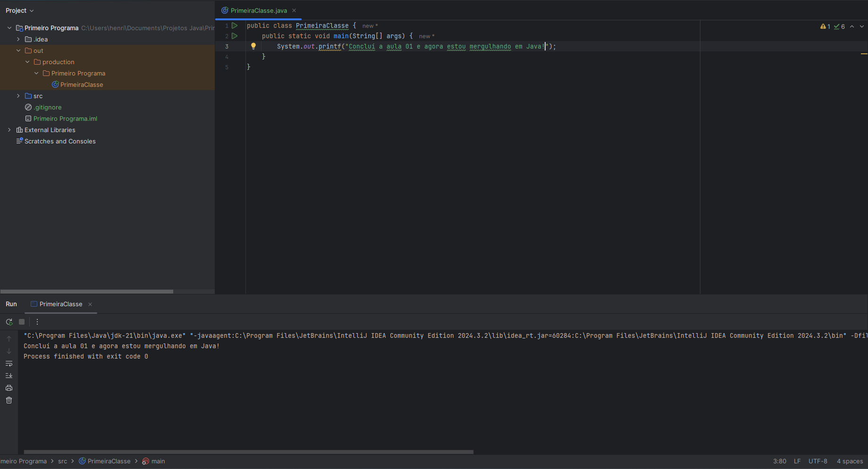Click the 'new *' hint after class declaration
The width and height of the screenshot is (868, 469).
[370, 26]
